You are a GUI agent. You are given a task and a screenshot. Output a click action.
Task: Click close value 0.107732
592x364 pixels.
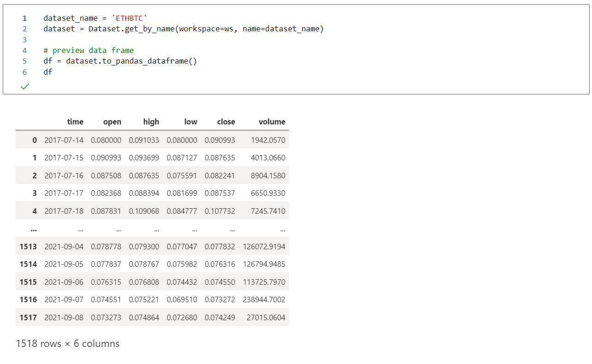(220, 211)
